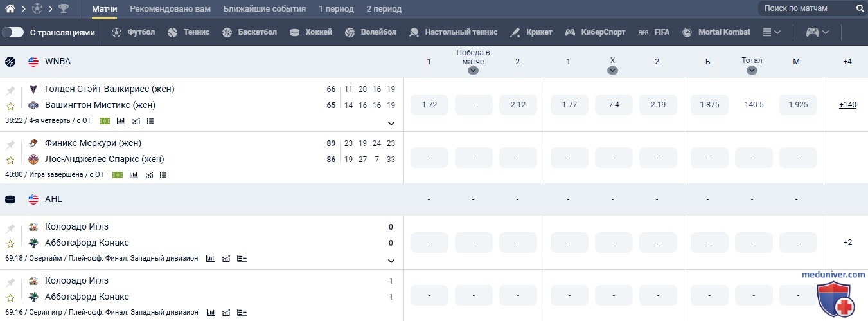868x321 pixels.
Task: Filter matches by Футбол
Action: tap(133, 32)
